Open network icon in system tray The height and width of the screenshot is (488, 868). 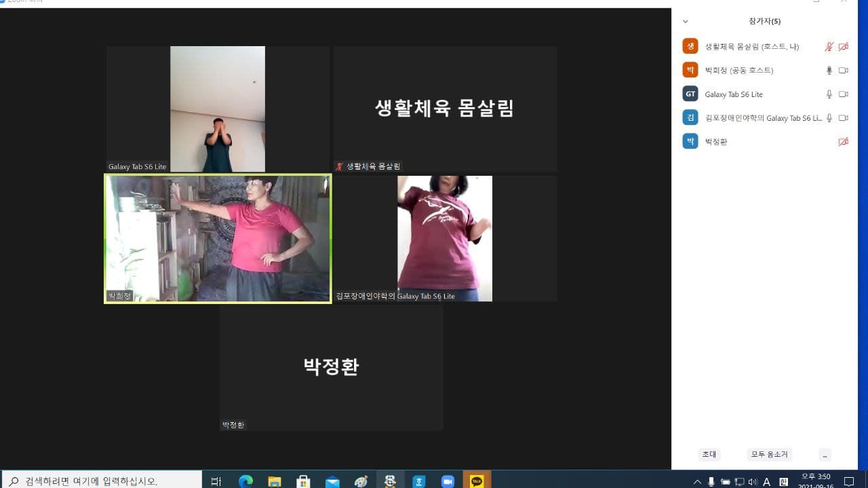pos(739,482)
